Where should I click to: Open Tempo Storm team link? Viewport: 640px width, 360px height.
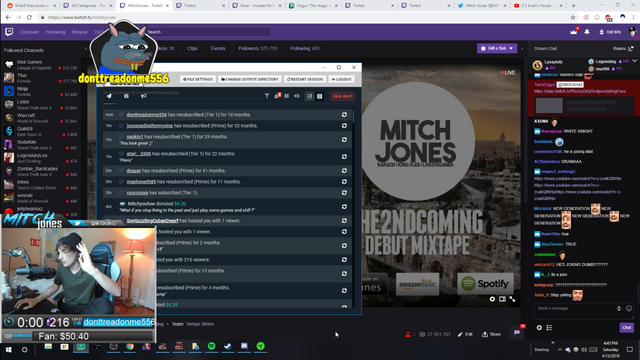[x=200, y=324]
